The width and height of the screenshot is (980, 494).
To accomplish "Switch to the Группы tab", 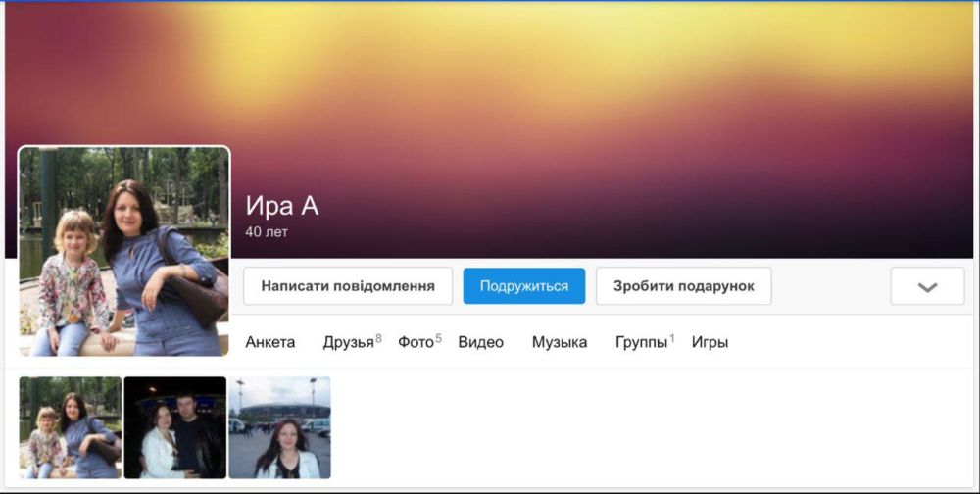I will tap(641, 342).
